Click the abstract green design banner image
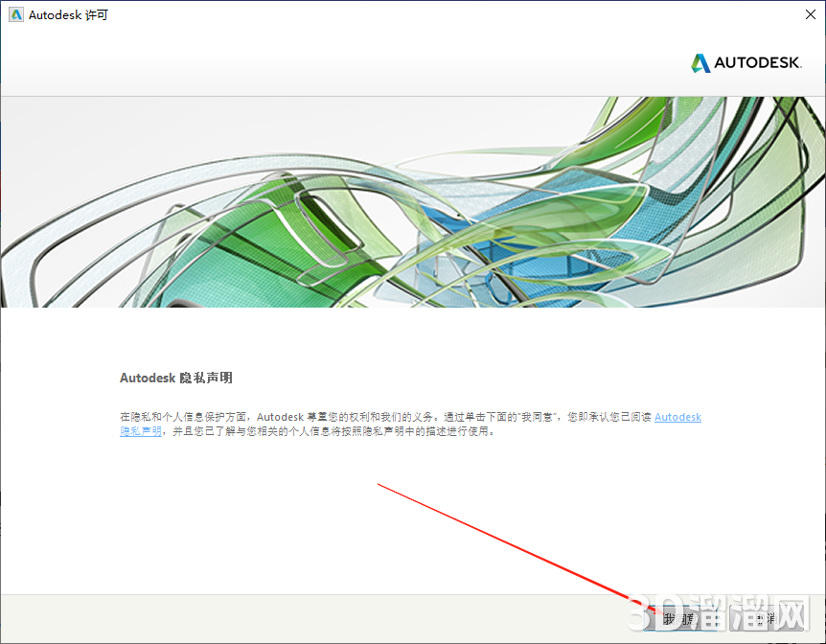826x644 pixels. (x=413, y=200)
